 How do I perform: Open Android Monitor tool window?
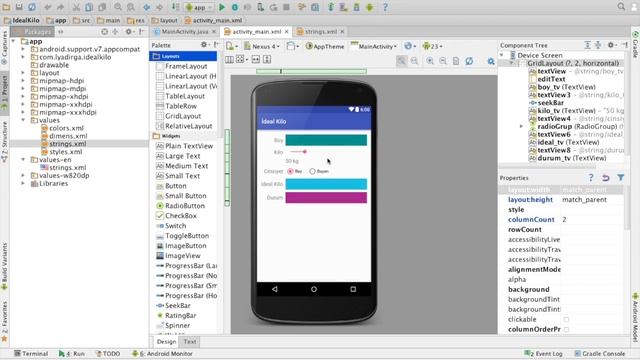tap(162, 353)
